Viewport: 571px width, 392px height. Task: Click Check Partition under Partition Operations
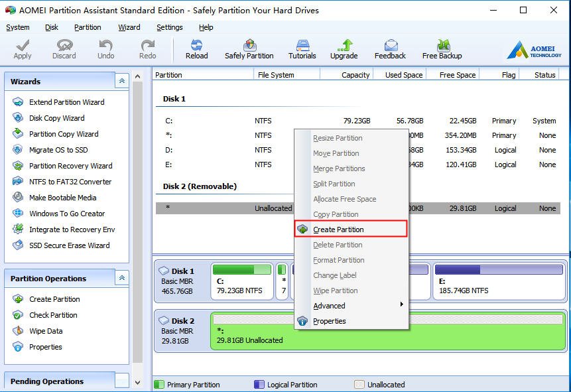[55, 315]
